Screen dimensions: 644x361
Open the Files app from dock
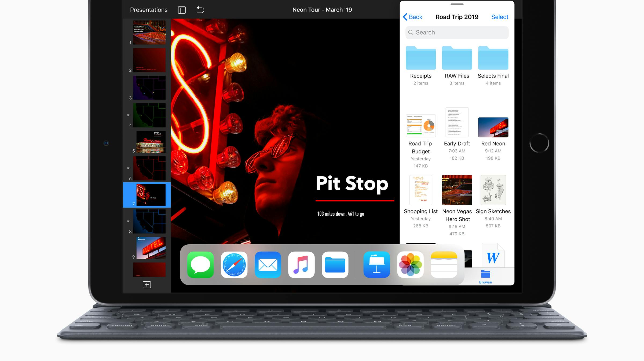[x=335, y=265]
